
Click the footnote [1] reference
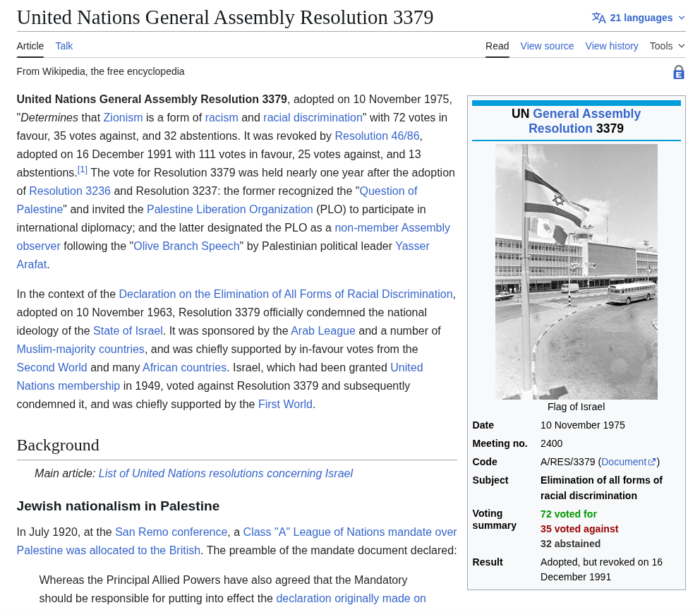point(82,169)
